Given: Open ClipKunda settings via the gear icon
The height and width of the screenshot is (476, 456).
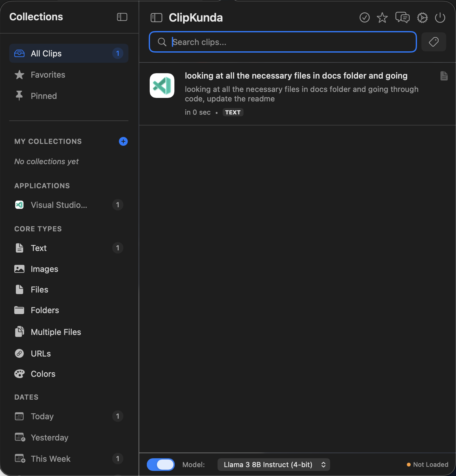Looking at the screenshot, I should (422, 17).
